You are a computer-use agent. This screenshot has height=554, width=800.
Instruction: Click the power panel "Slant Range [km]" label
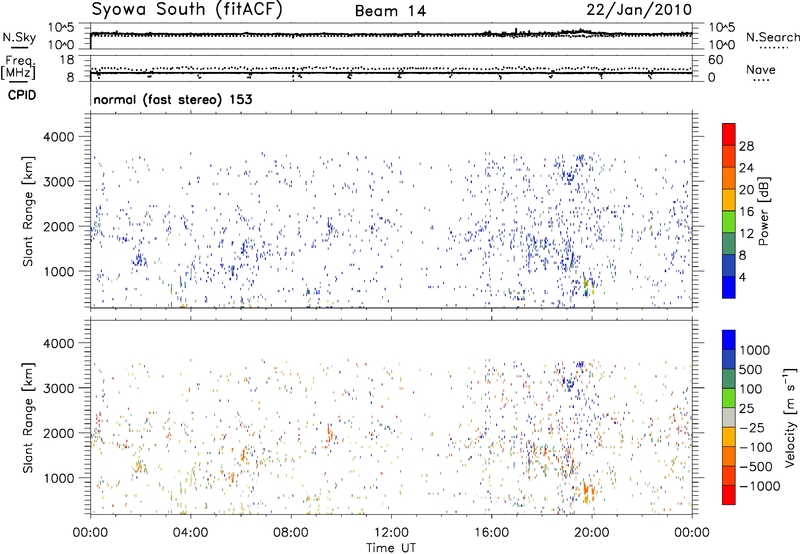click(x=28, y=211)
